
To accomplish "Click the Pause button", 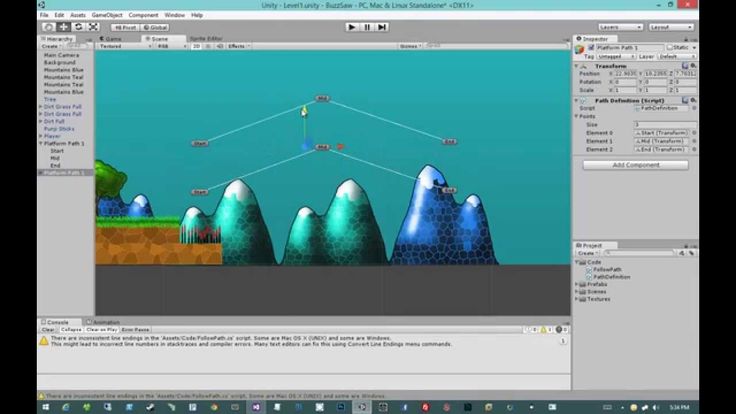I will click(367, 27).
